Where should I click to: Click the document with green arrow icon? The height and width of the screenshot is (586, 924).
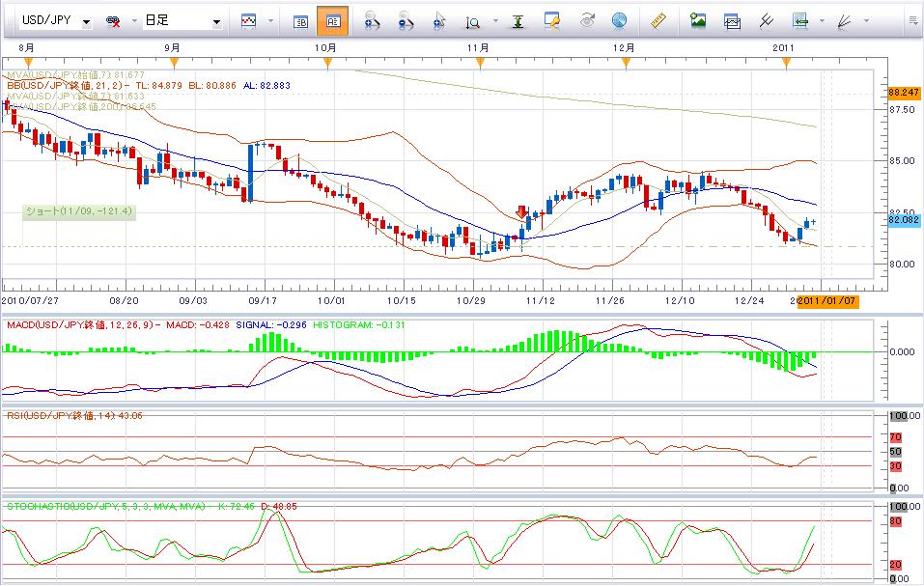point(799,22)
